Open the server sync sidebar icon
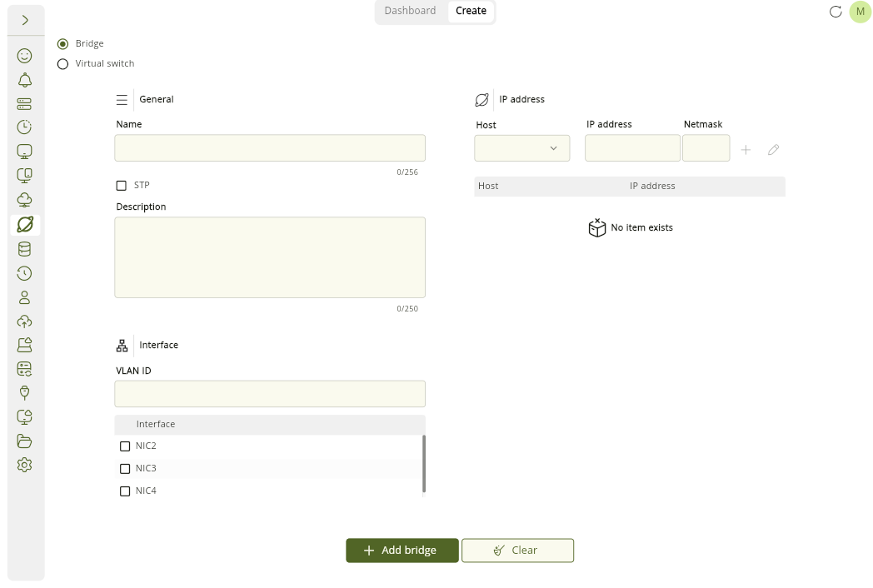The width and height of the screenshot is (873, 588). tap(24, 369)
